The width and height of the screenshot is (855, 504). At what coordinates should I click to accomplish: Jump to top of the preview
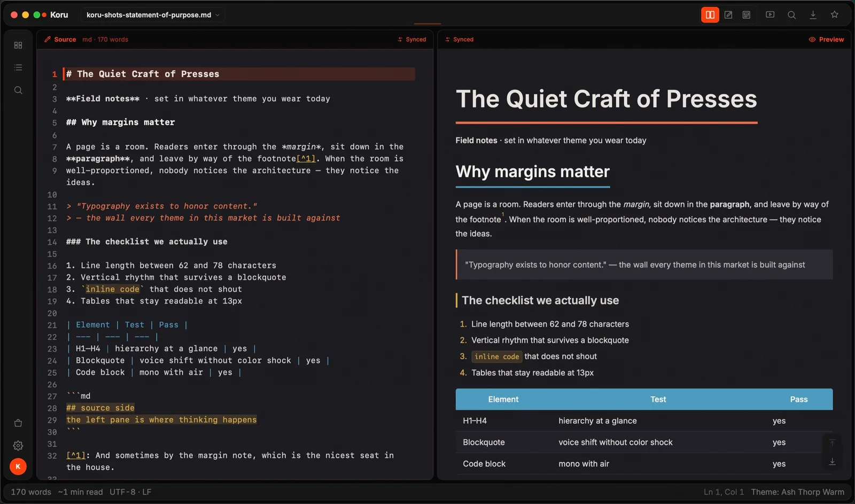coord(832,443)
